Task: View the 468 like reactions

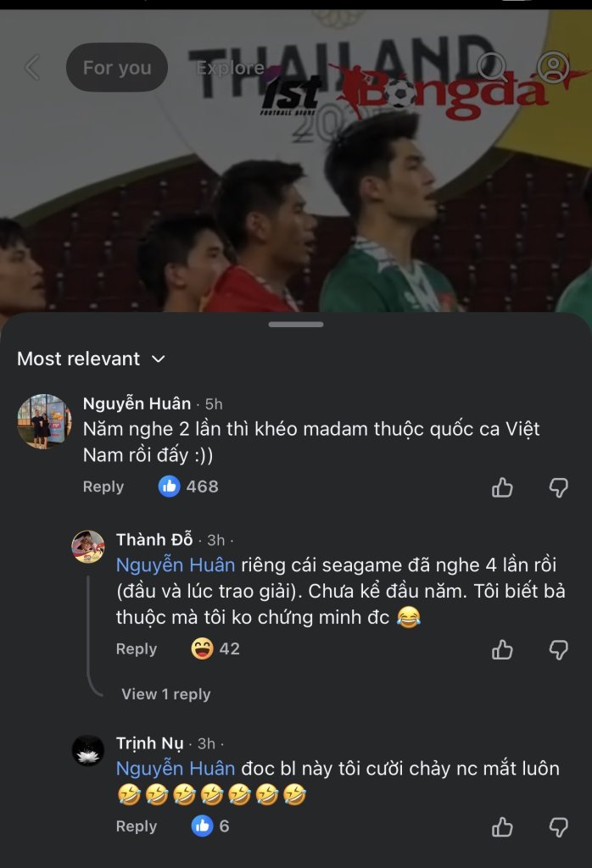Action: pyautogui.click(x=189, y=487)
